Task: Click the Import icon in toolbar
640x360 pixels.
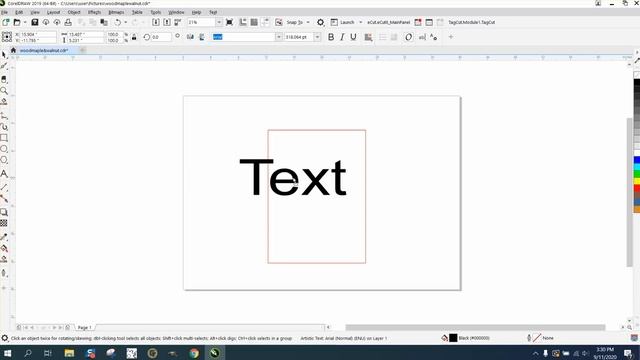Action: pyautogui.click(x=156, y=22)
